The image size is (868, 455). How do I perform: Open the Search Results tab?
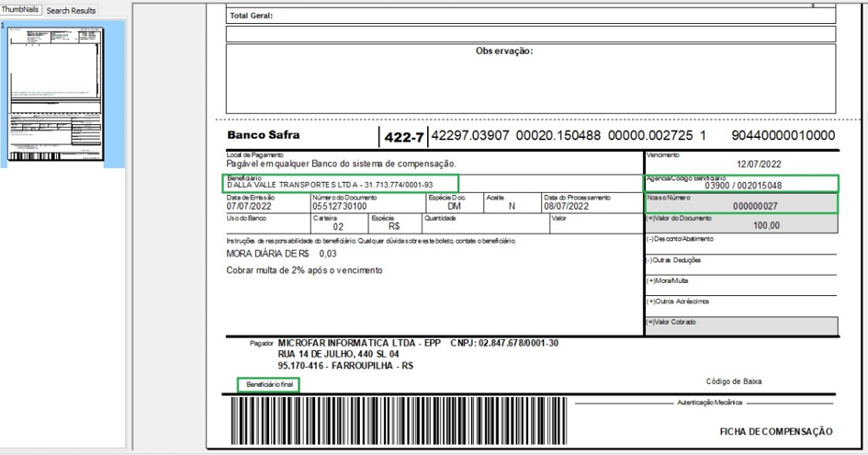coord(71,10)
